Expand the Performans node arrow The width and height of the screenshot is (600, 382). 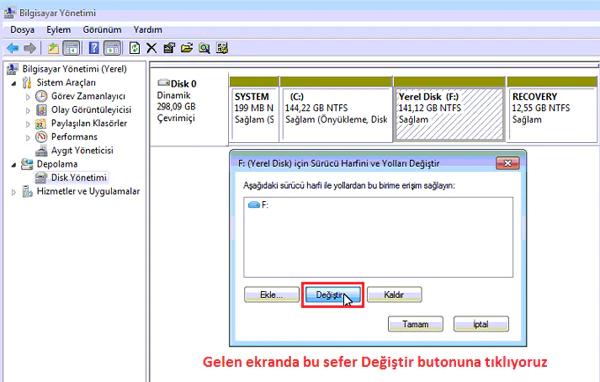[28, 137]
